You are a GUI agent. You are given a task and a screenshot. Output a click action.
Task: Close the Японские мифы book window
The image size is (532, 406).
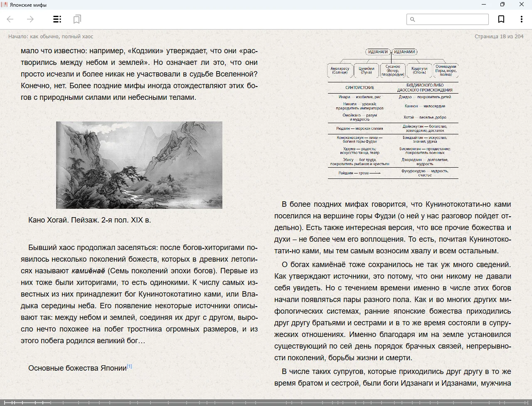[x=521, y=5]
